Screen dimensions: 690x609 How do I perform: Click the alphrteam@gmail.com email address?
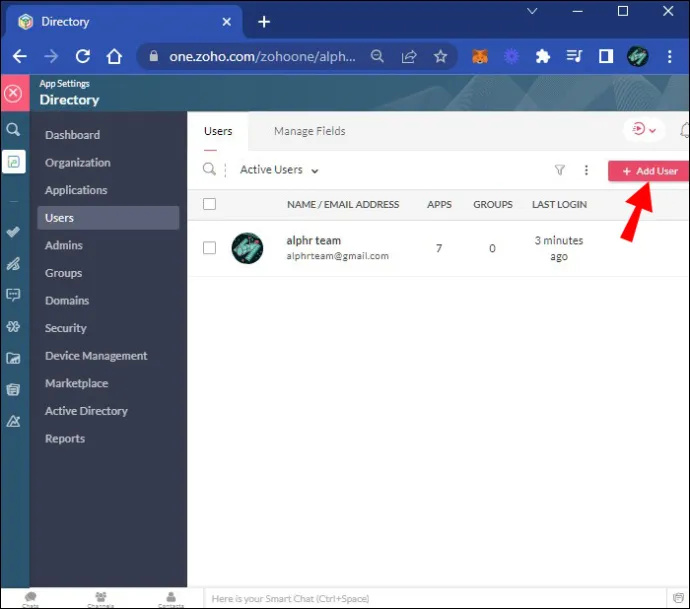(x=338, y=256)
